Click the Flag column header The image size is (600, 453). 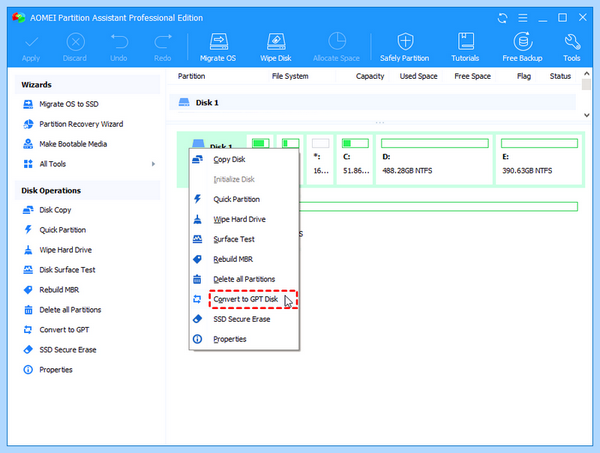coord(524,76)
